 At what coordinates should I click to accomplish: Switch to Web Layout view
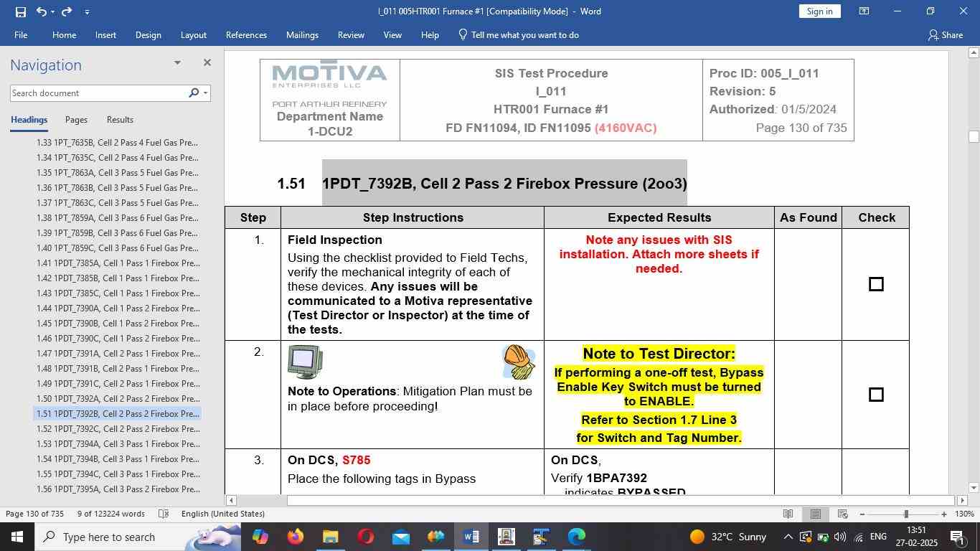click(843, 514)
